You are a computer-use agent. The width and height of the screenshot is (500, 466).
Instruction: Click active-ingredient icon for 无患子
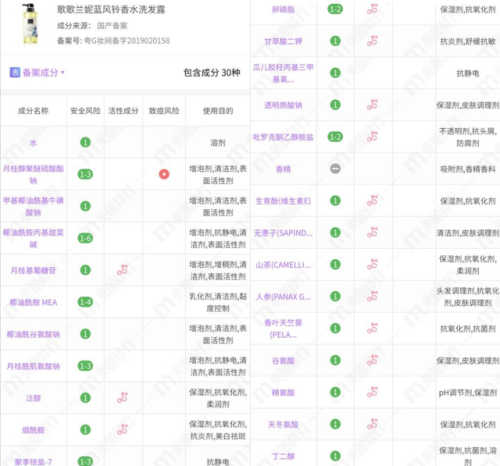372,232
